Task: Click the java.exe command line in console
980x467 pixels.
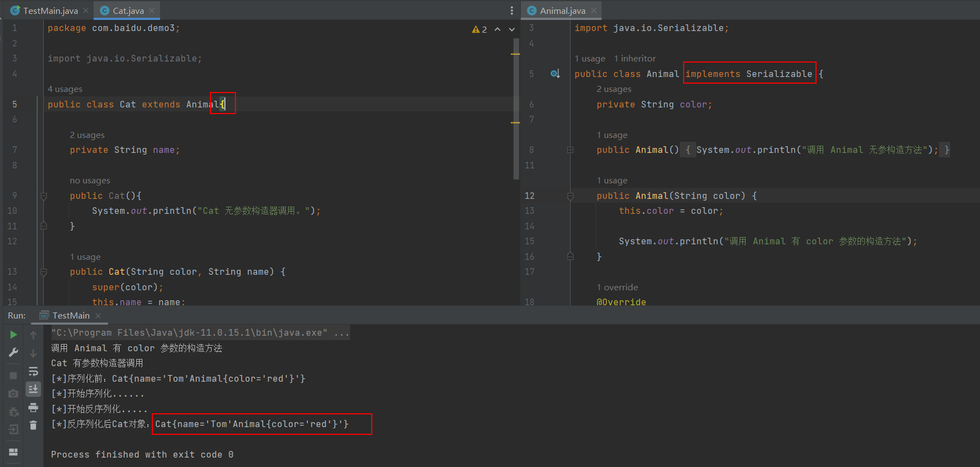Action: [200, 332]
